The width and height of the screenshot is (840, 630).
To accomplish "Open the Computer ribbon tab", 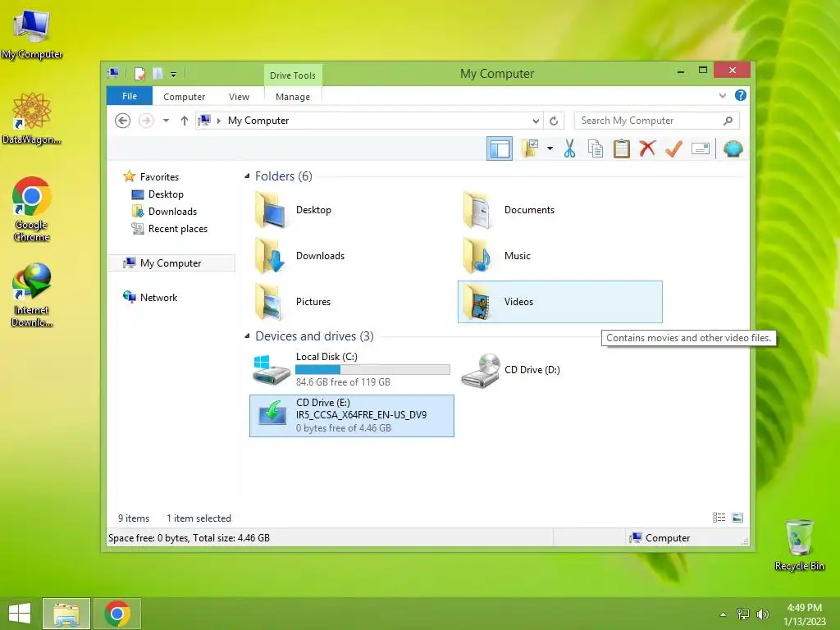I will [184, 97].
